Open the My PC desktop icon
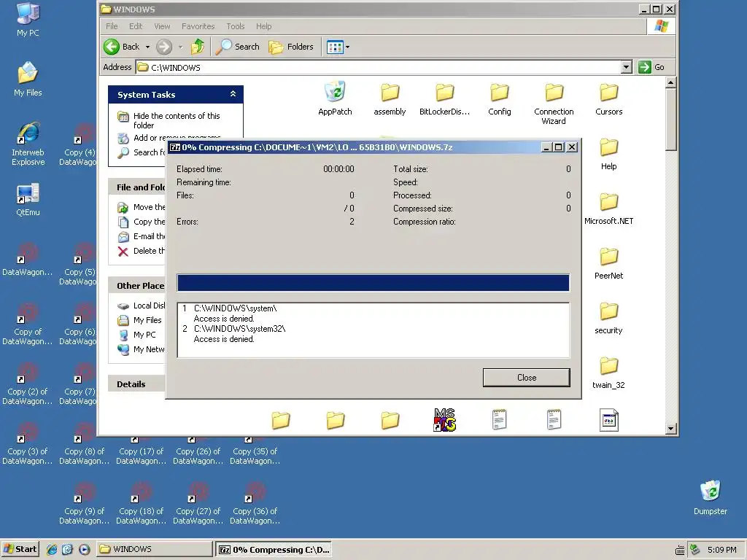Viewport: 747px width, 560px height. tap(28, 20)
